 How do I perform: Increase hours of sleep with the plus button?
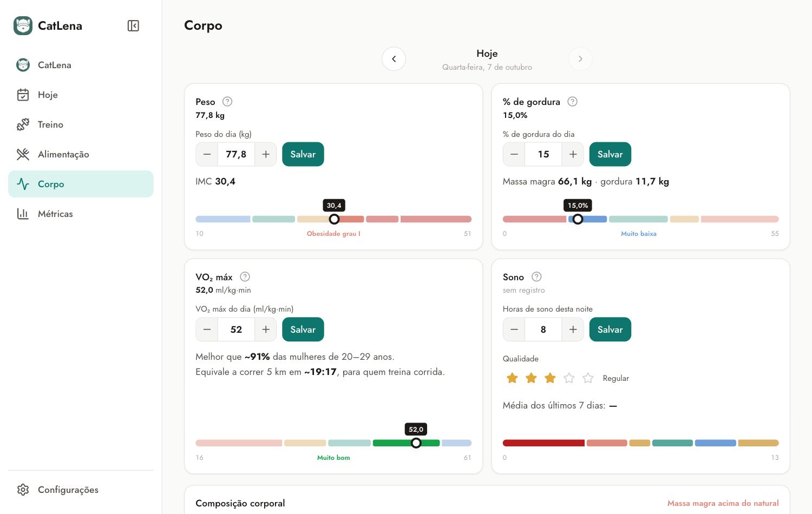pos(573,330)
